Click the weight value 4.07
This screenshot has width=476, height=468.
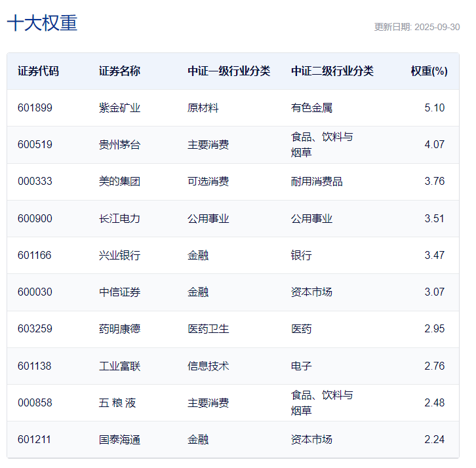point(435,144)
